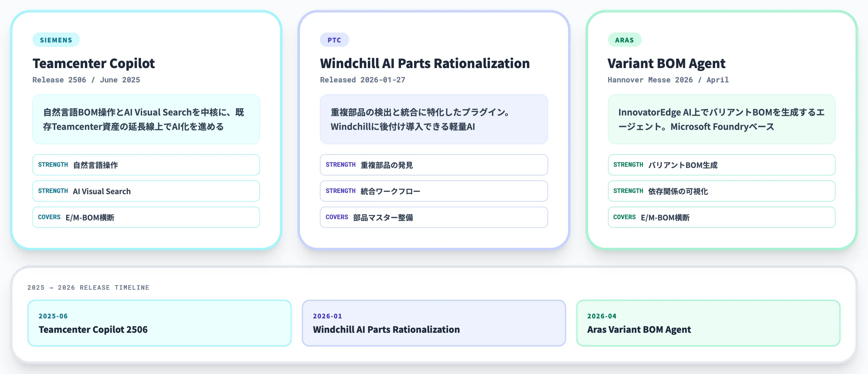Click the description starting with "重複部品の検出と統合"
The width and height of the screenshot is (868, 374).
pyautogui.click(x=434, y=119)
